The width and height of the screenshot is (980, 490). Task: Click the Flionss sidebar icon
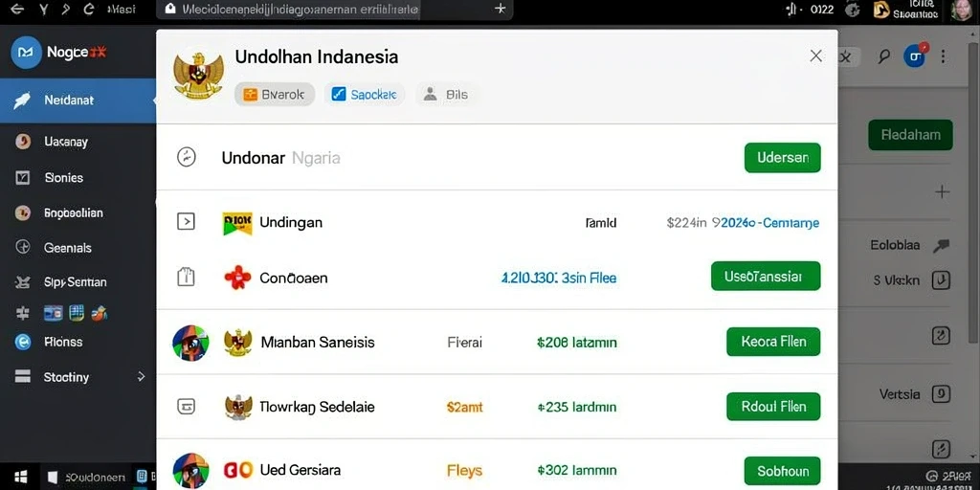[23, 342]
